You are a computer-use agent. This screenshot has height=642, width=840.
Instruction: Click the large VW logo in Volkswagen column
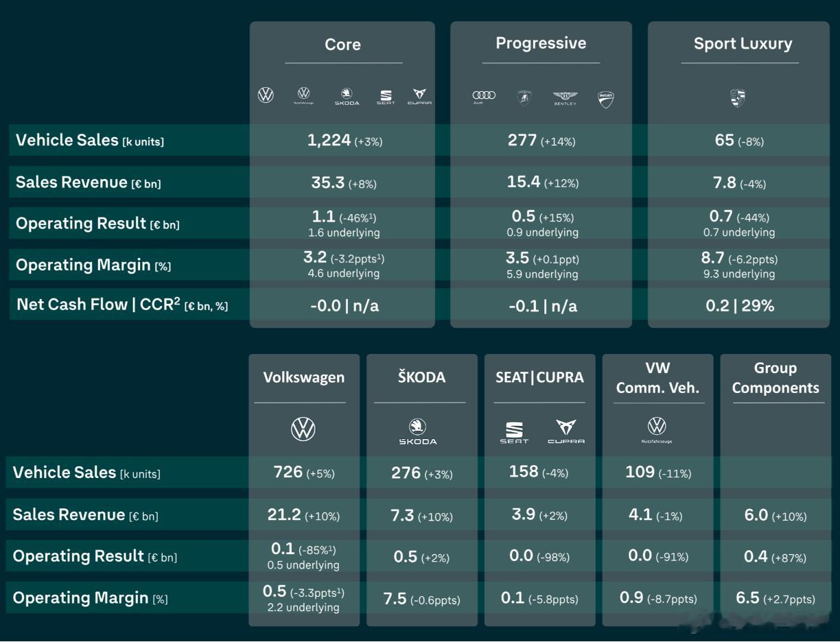[x=303, y=429]
